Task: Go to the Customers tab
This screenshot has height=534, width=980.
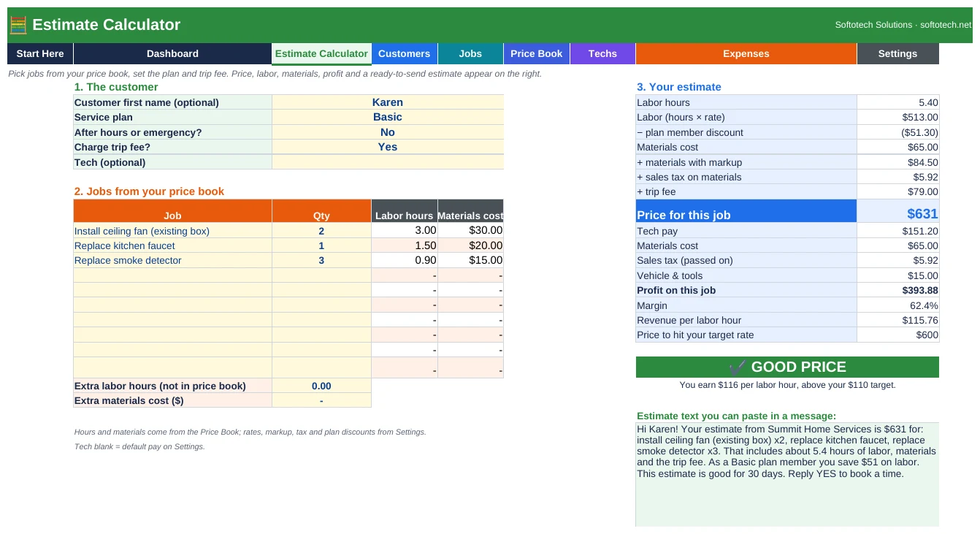Action: point(405,53)
